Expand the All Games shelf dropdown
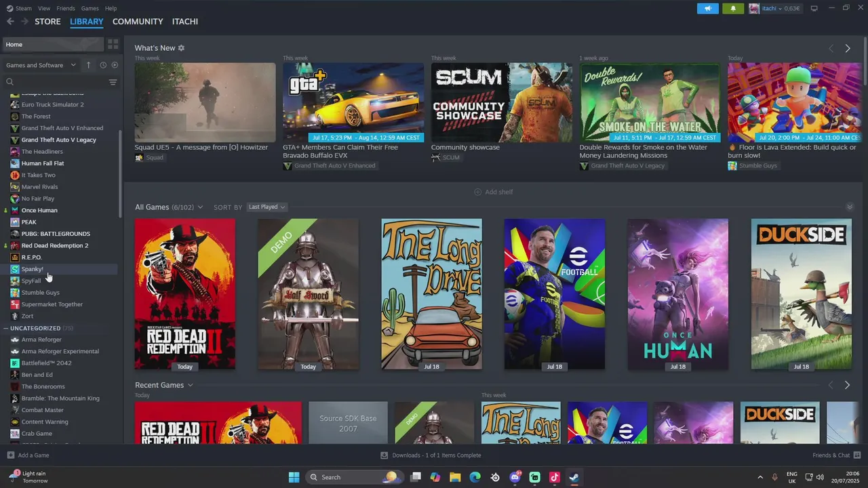 [200, 207]
